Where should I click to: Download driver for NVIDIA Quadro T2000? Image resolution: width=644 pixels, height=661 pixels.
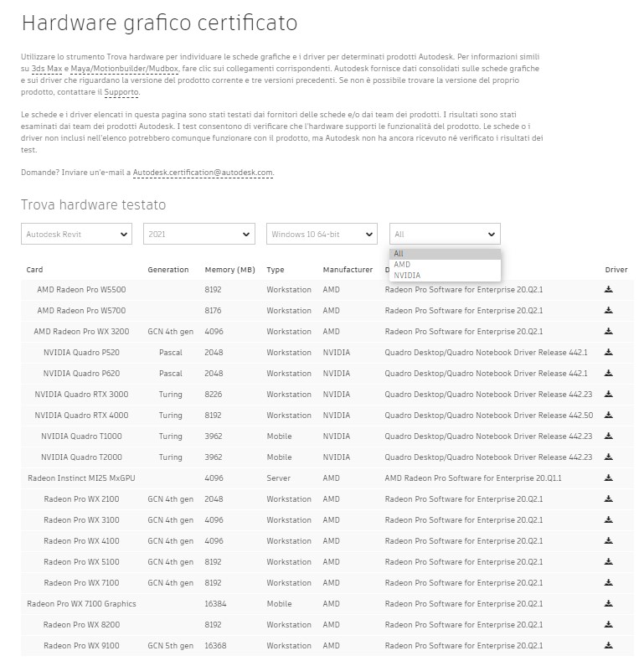(608, 457)
